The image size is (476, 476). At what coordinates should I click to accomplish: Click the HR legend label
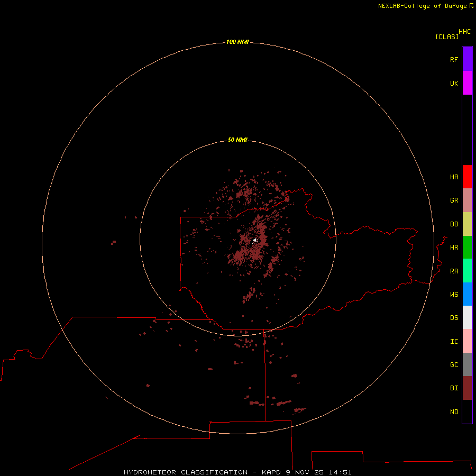(x=454, y=248)
